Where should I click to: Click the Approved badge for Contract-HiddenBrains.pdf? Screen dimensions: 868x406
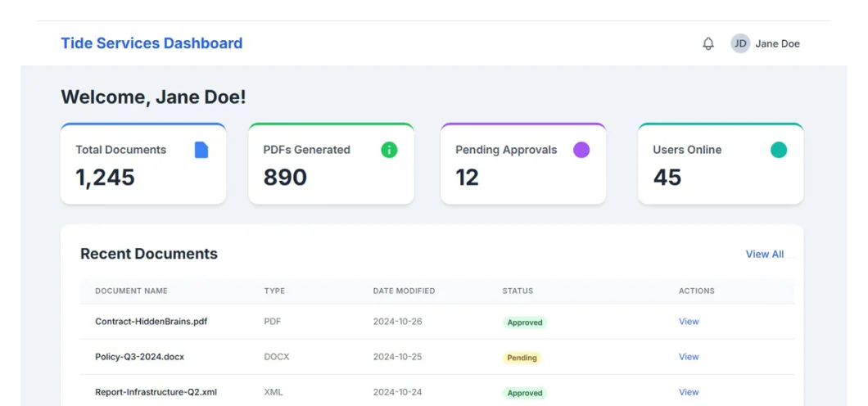(525, 323)
